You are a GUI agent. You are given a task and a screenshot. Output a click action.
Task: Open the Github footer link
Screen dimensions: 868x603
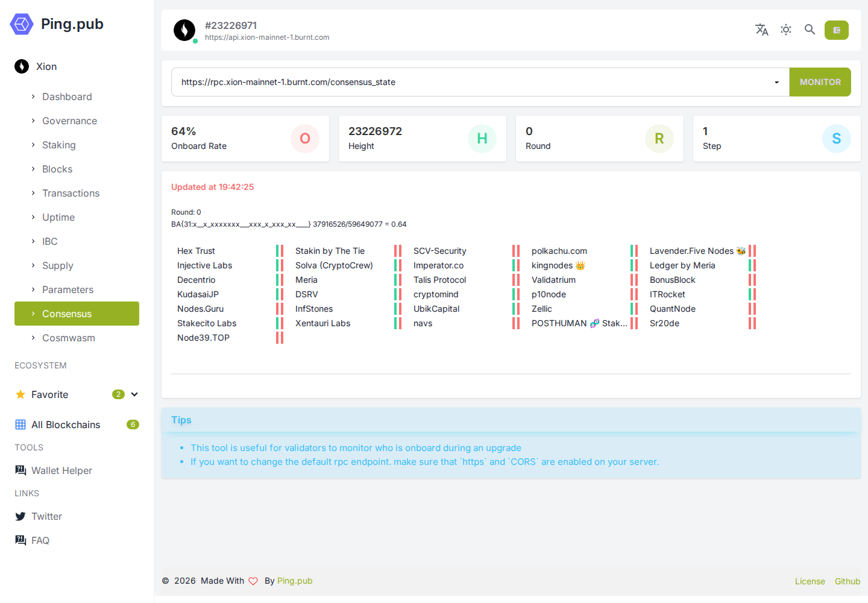(847, 581)
